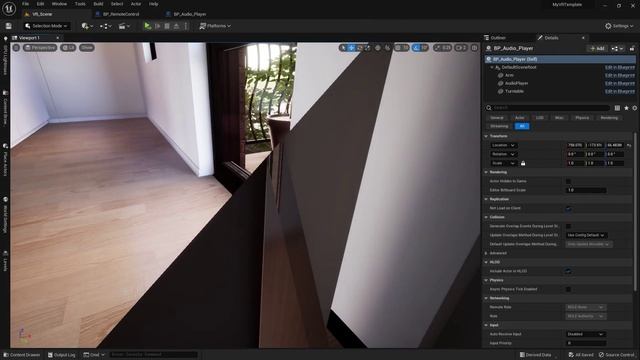Reset Location to default arrow

[x=629, y=145]
